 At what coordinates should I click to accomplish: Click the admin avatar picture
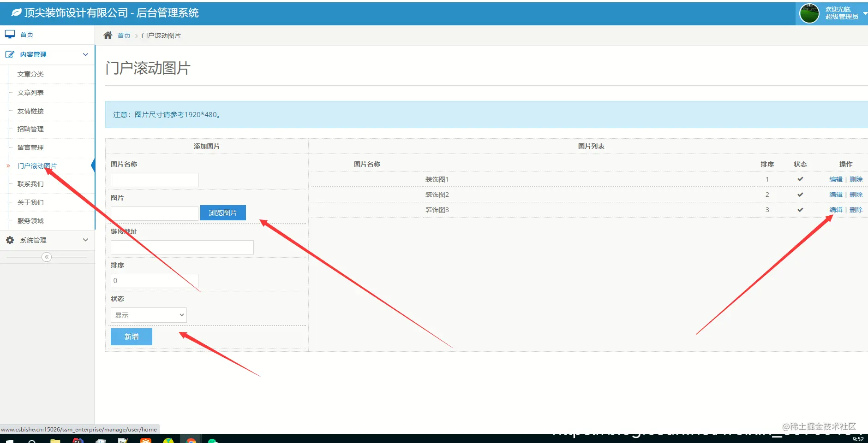tap(809, 13)
